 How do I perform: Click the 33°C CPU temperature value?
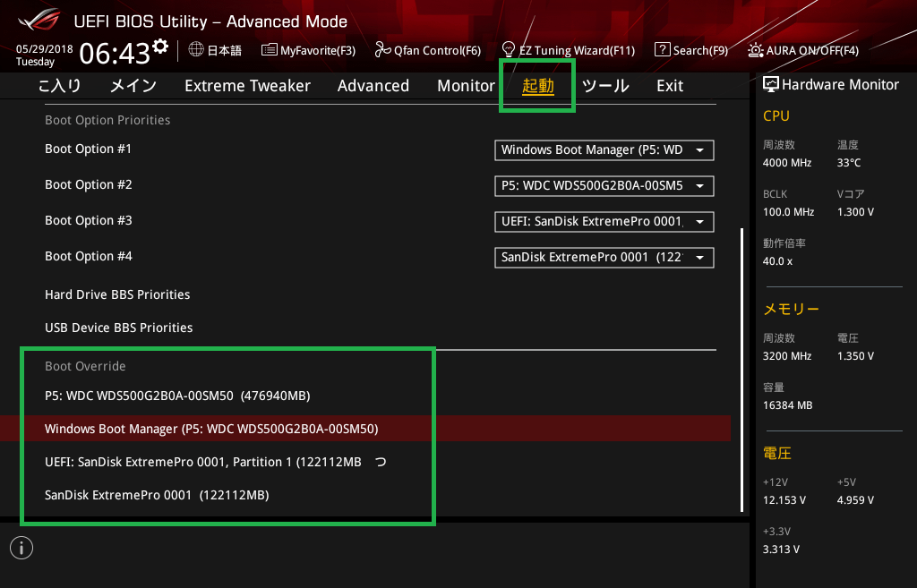coord(849,163)
